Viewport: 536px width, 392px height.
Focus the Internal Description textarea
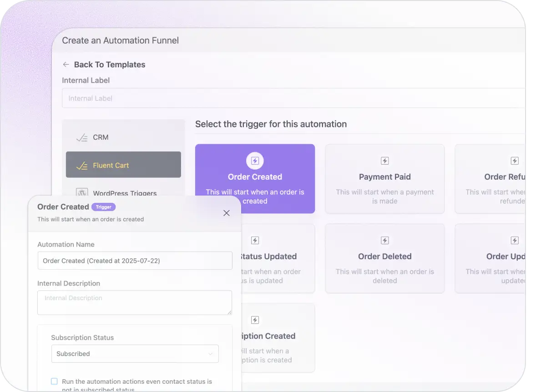135,302
